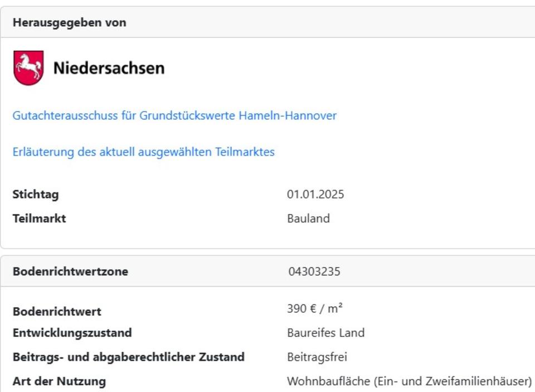Click the Entwicklungszustand label
The height and width of the screenshot is (392, 535).
72,333
